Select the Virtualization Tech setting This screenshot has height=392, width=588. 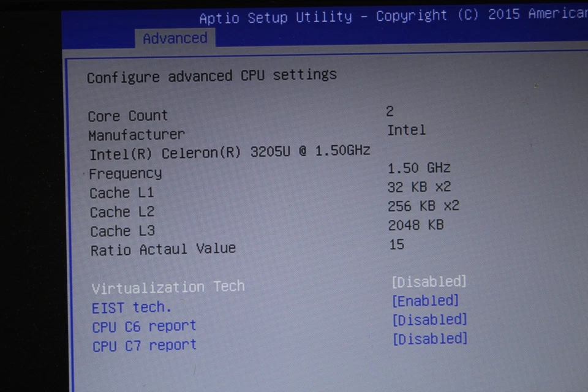coord(168,287)
